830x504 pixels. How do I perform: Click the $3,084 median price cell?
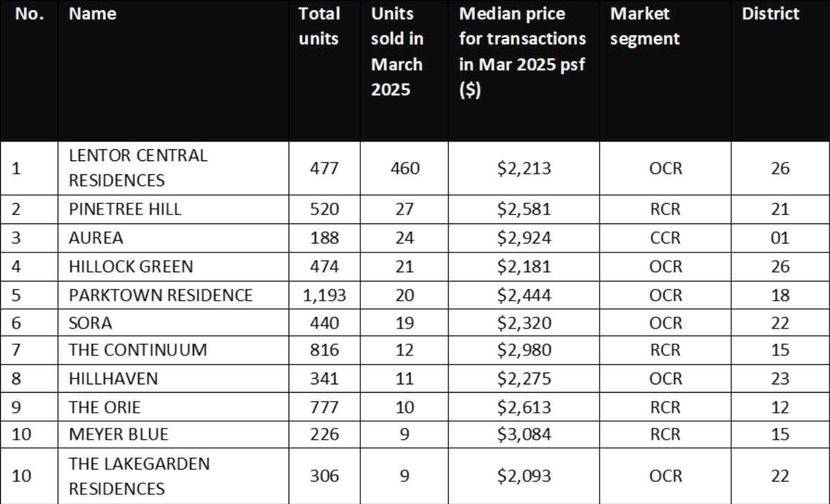click(524, 435)
